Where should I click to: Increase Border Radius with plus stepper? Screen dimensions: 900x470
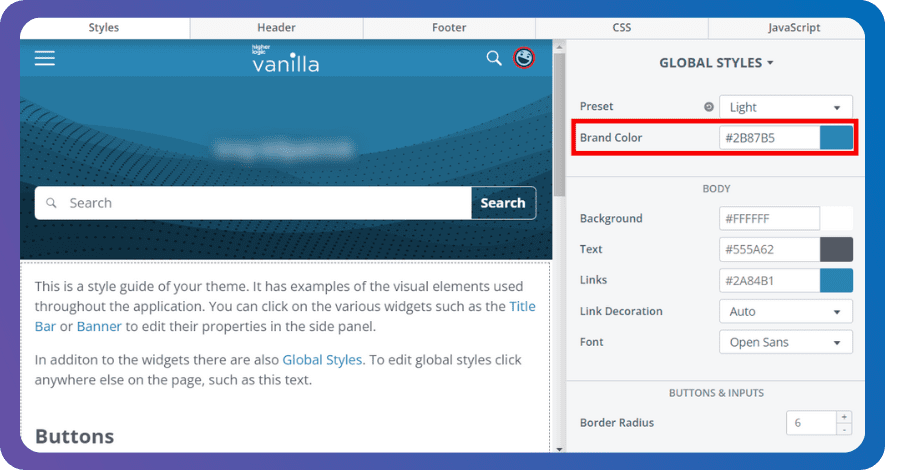coord(844,417)
